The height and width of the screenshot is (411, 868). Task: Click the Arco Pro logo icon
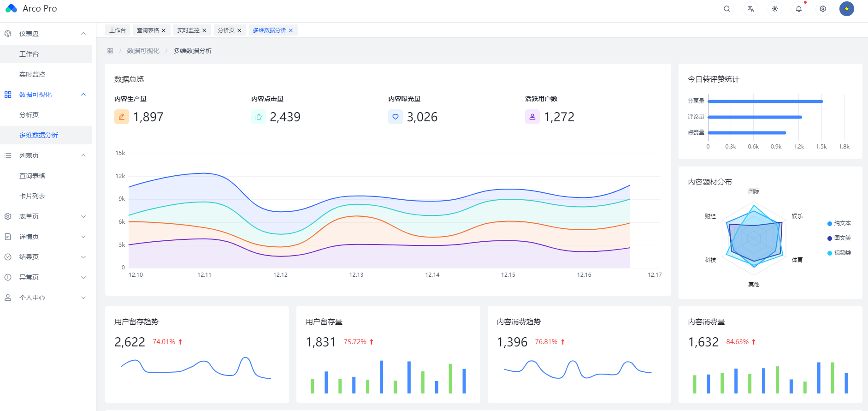click(11, 9)
